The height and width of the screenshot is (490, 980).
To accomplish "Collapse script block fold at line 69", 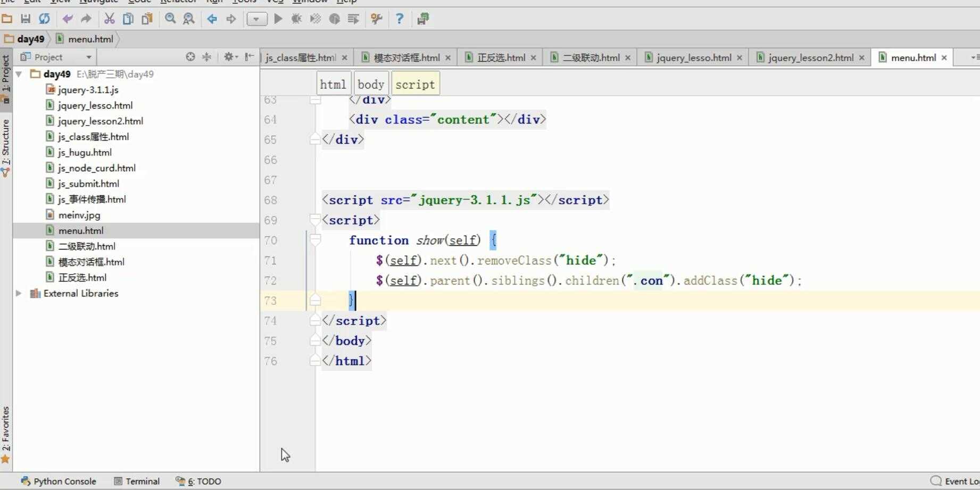I will [x=315, y=220].
